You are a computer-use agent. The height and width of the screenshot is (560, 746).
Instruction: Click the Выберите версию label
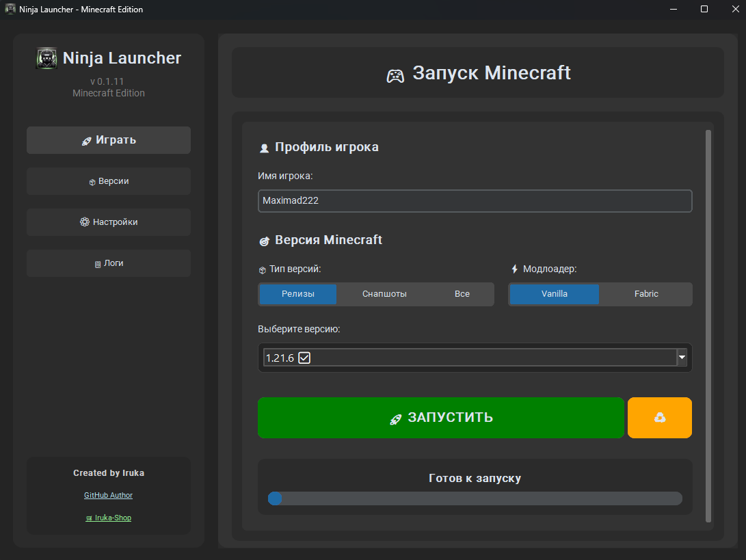[299, 330]
